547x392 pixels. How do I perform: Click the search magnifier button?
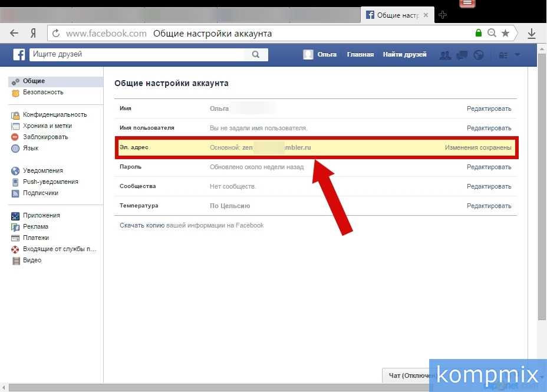255,55
